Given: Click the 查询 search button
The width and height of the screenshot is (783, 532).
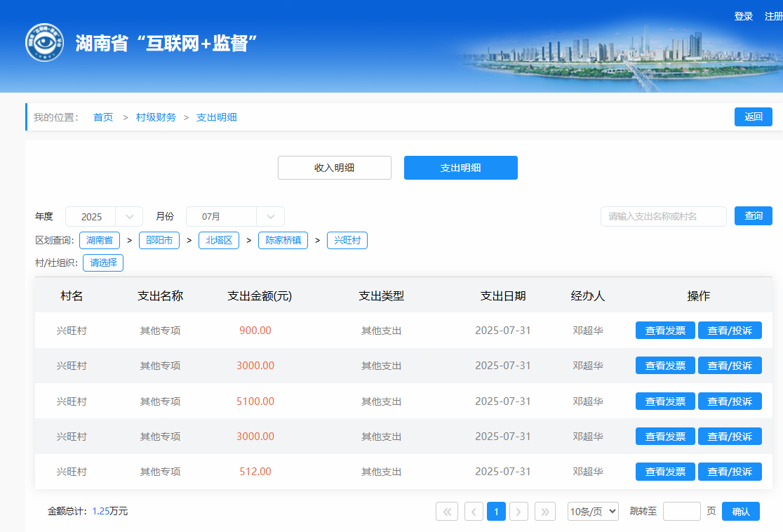Looking at the screenshot, I should 753,216.
